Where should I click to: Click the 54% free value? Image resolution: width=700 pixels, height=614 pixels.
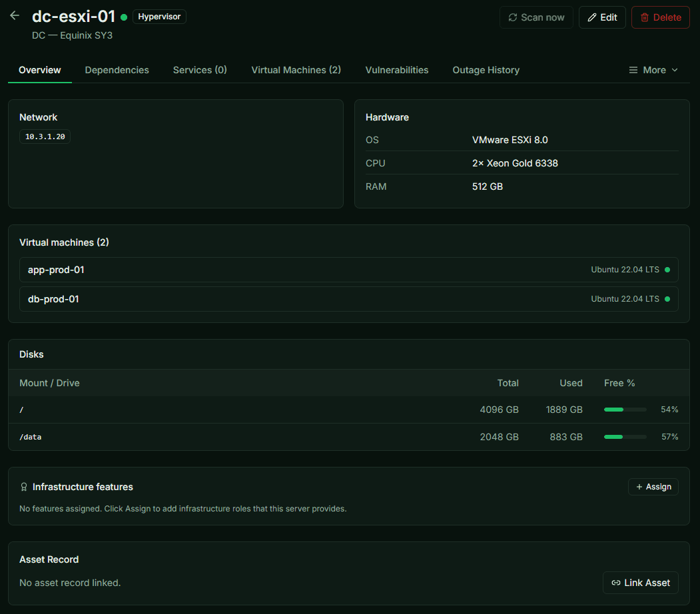tap(669, 410)
